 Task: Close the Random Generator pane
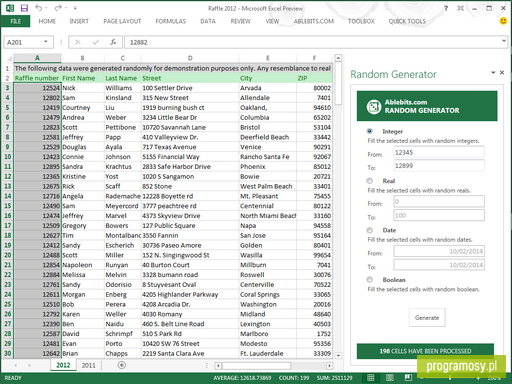pos(502,72)
